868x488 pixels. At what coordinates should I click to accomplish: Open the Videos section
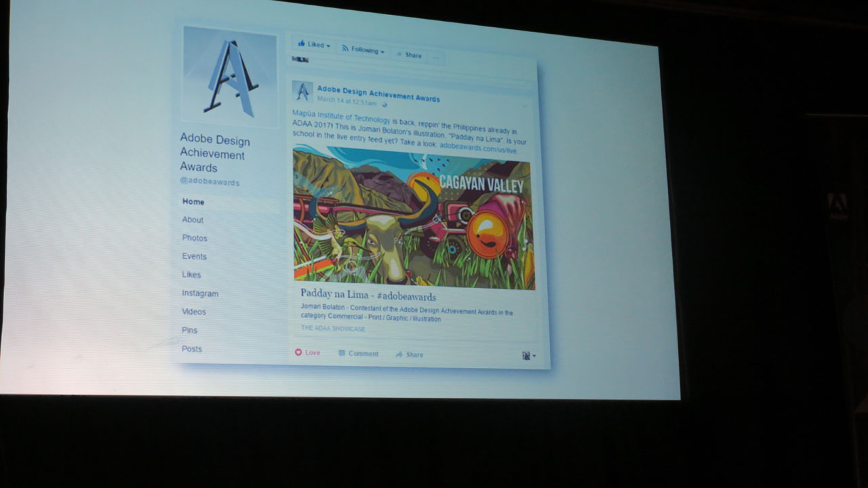(x=194, y=312)
